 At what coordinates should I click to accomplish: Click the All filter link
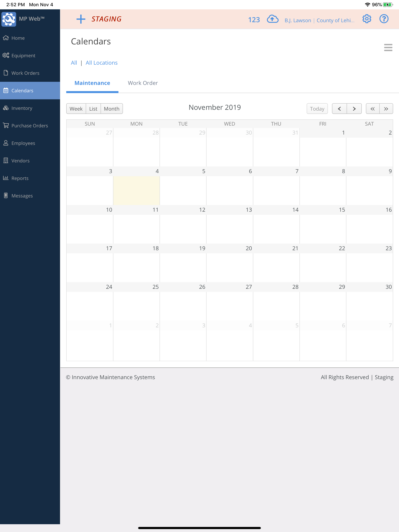click(74, 63)
